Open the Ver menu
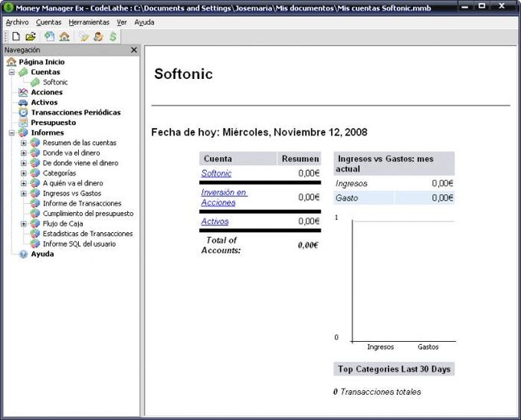Image resolution: width=521 pixels, height=420 pixels. [x=122, y=22]
